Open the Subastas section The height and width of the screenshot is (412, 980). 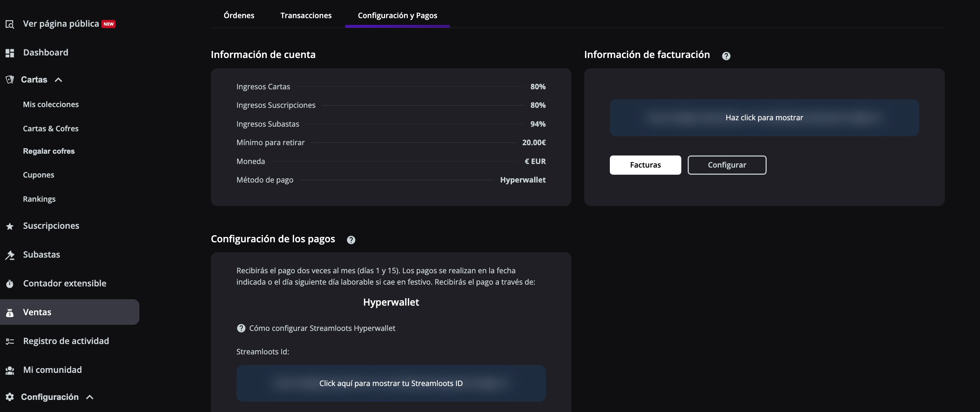[42, 255]
